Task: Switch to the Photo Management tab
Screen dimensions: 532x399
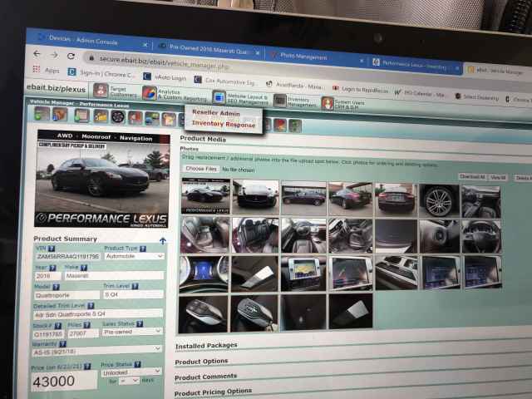Action: pos(303,57)
